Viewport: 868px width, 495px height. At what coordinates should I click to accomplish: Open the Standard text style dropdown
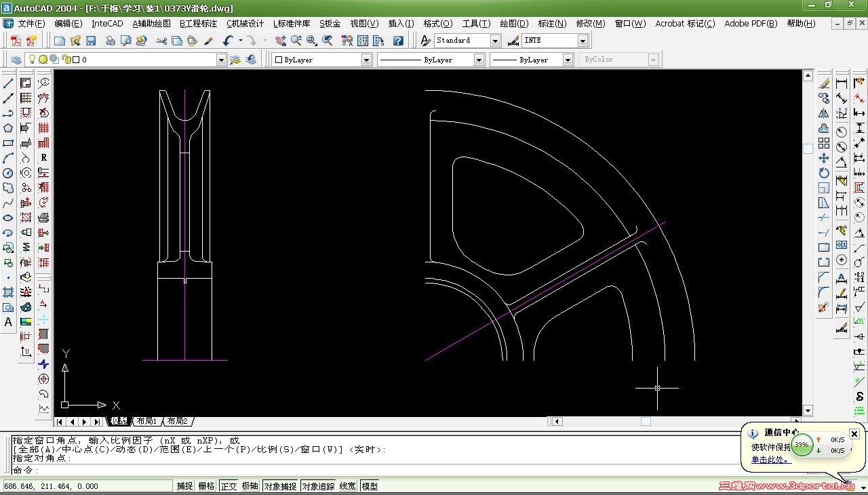pyautogui.click(x=495, y=41)
